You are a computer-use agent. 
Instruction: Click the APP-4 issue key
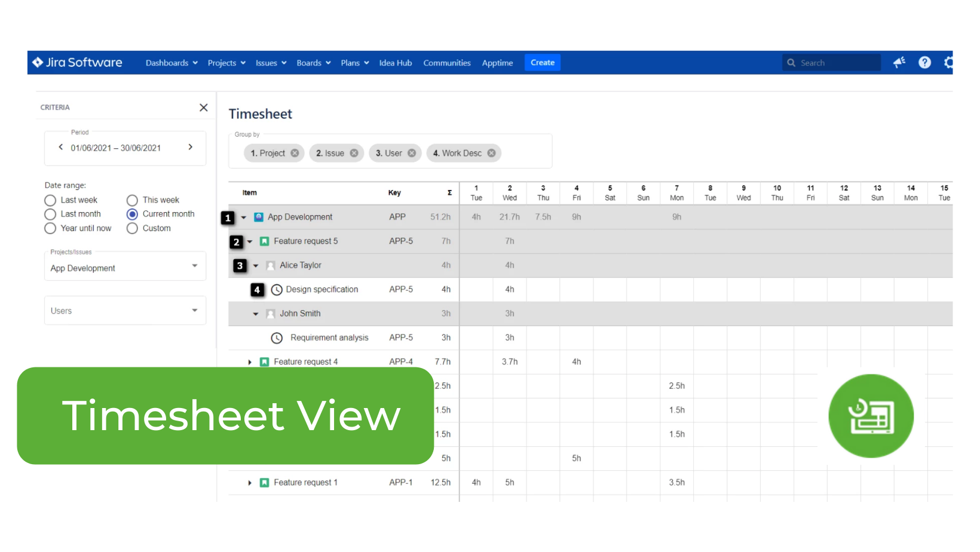coord(401,361)
